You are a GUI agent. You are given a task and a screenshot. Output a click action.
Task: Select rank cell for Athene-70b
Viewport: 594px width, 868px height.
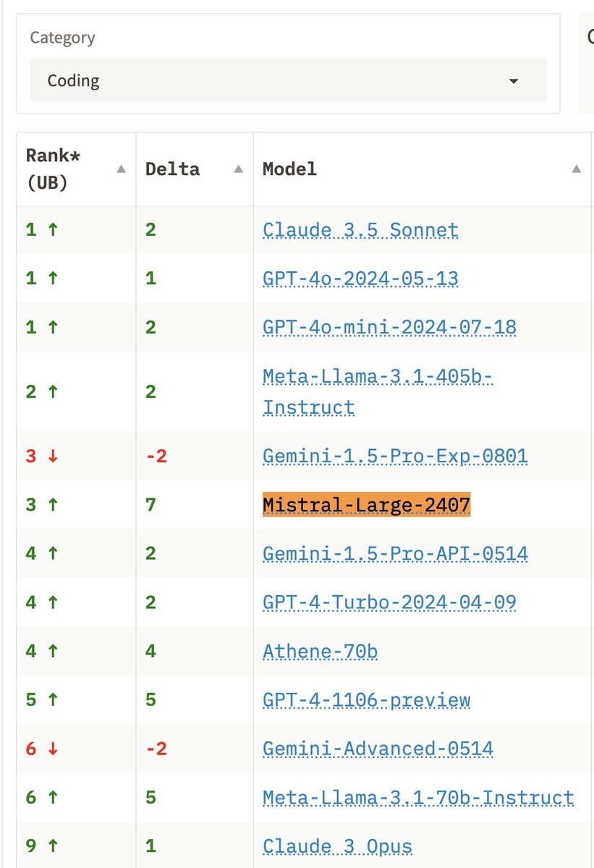tap(76, 652)
